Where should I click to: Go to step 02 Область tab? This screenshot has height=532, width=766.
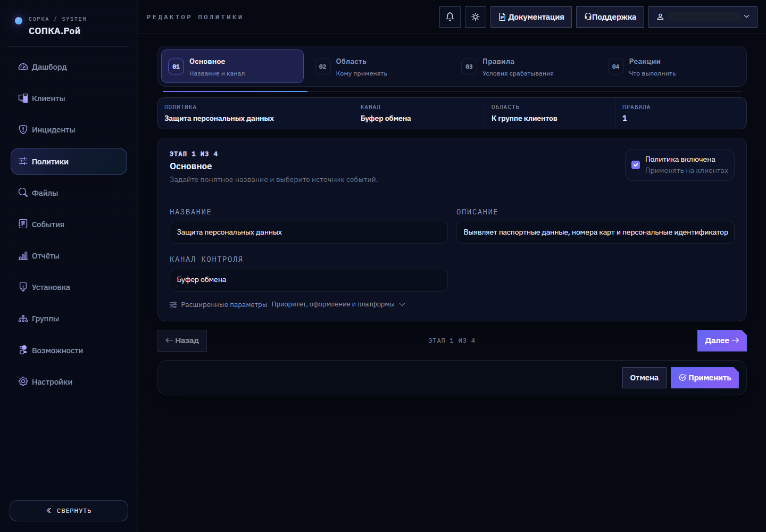pyautogui.click(x=379, y=66)
